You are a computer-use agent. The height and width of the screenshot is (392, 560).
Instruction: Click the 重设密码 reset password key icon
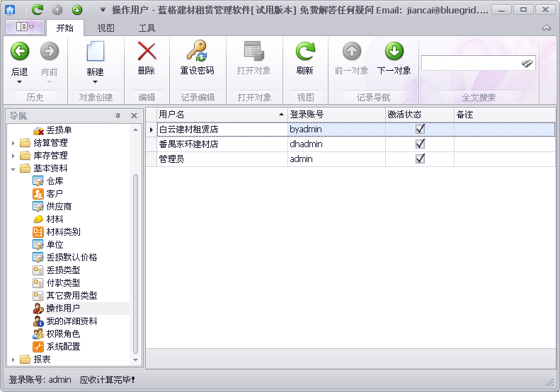[197, 51]
